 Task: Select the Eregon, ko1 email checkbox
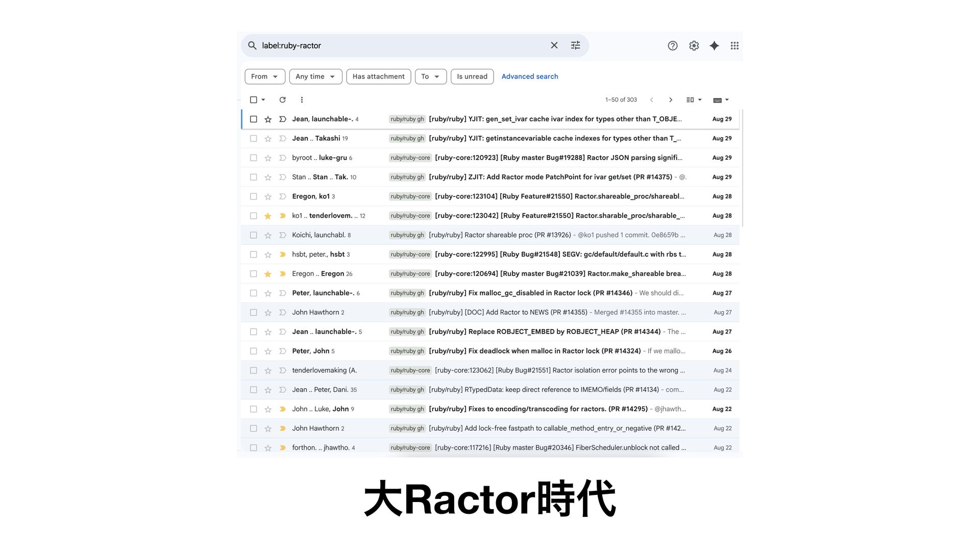pos(253,196)
